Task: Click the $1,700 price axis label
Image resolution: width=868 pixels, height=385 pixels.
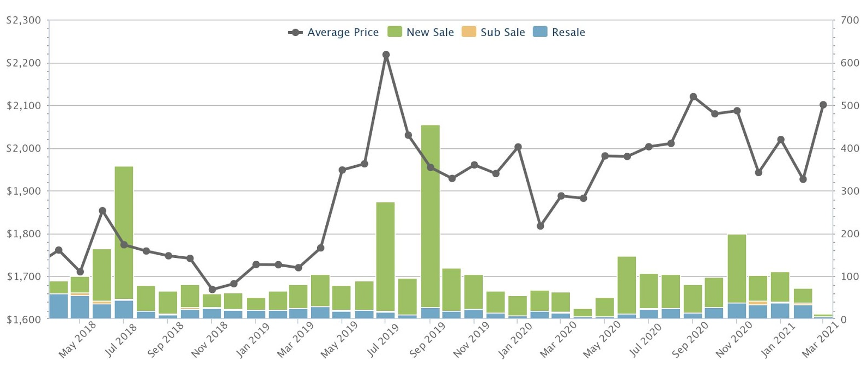Action: [x=23, y=276]
